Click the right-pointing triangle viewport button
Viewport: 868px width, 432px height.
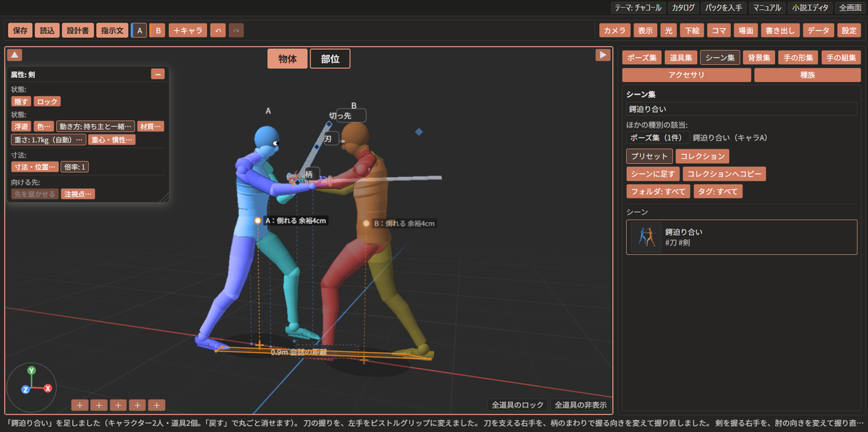click(x=603, y=55)
